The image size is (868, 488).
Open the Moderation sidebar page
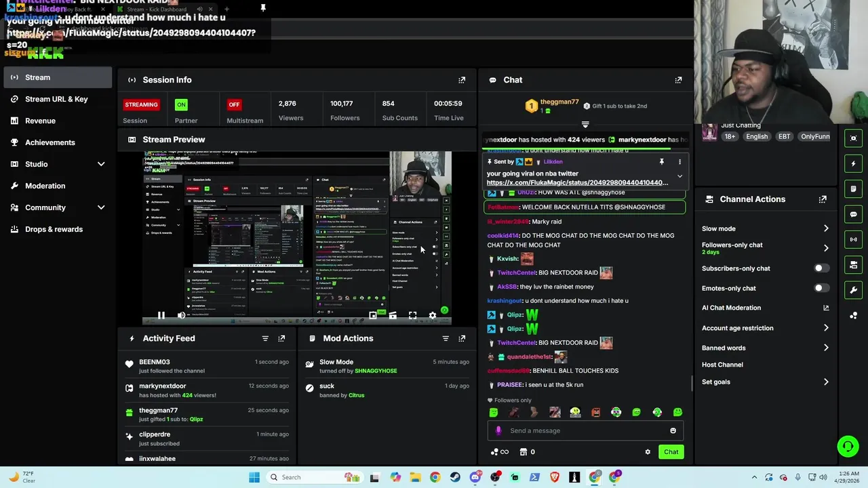point(58,186)
